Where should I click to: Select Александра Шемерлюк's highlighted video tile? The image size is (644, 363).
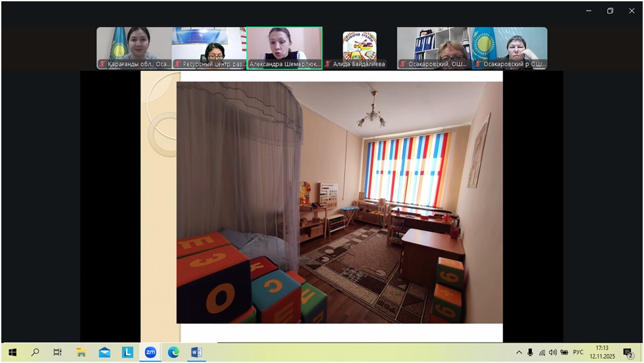point(284,47)
